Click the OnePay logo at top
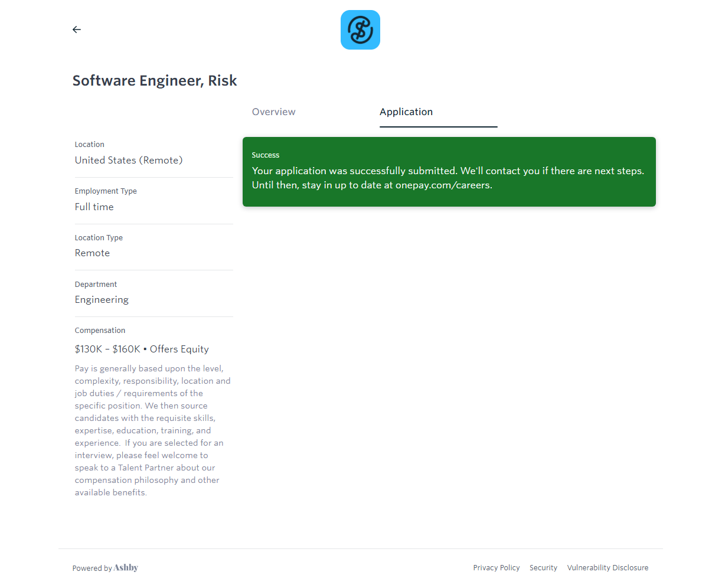The image size is (712, 588). tap(360, 30)
